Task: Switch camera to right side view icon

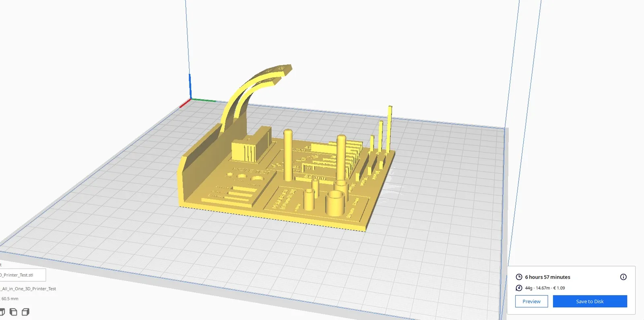Action: pos(25,312)
